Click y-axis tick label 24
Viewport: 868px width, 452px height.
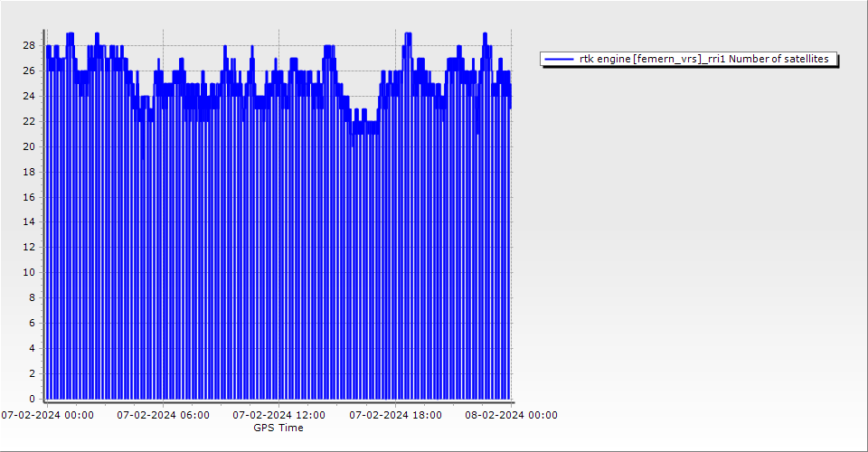[29, 96]
